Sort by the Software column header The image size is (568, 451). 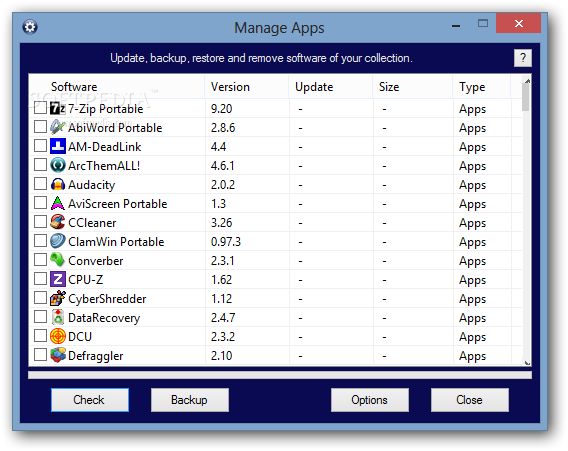(117, 87)
